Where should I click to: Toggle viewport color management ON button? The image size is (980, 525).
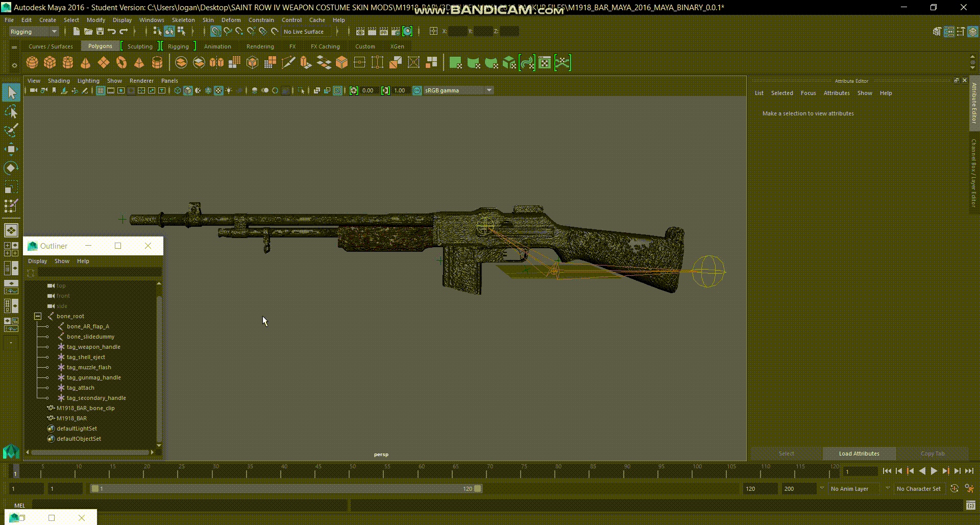point(417,90)
